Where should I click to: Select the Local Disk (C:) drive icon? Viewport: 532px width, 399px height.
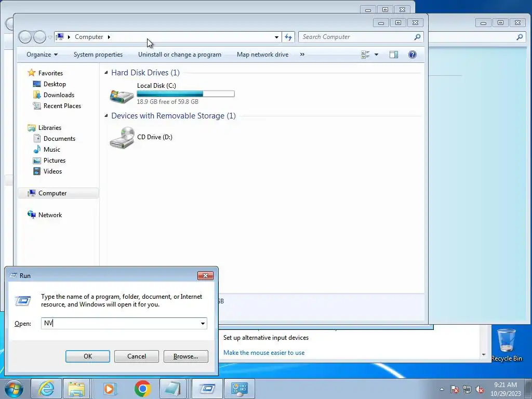tap(122, 96)
